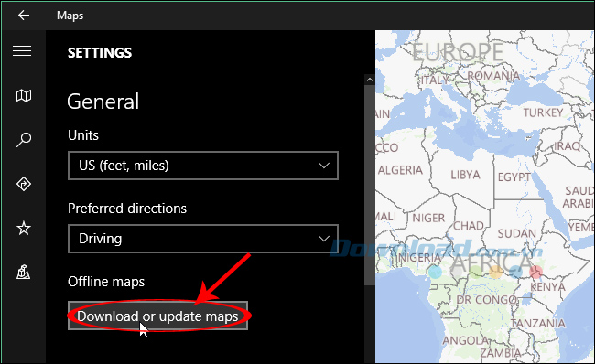Click ZAMBIA on the map
The width and height of the screenshot is (595, 364).
[501, 353]
